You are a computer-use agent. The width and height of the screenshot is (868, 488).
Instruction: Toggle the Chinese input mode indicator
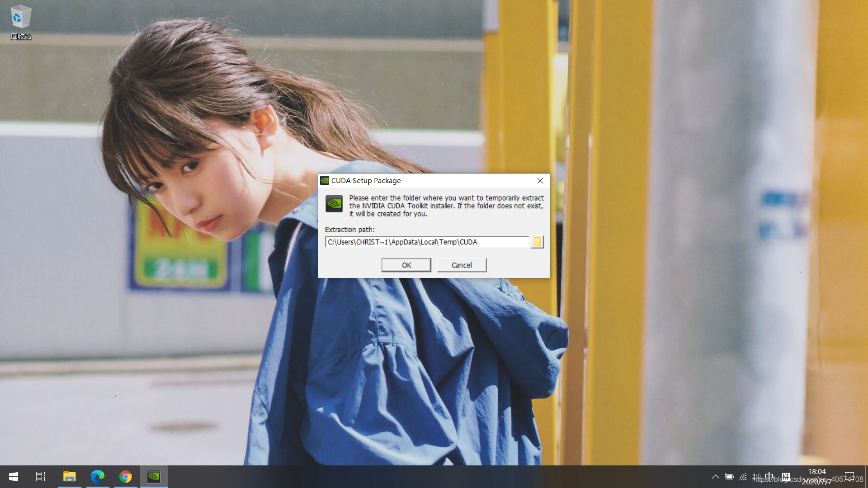(769, 476)
